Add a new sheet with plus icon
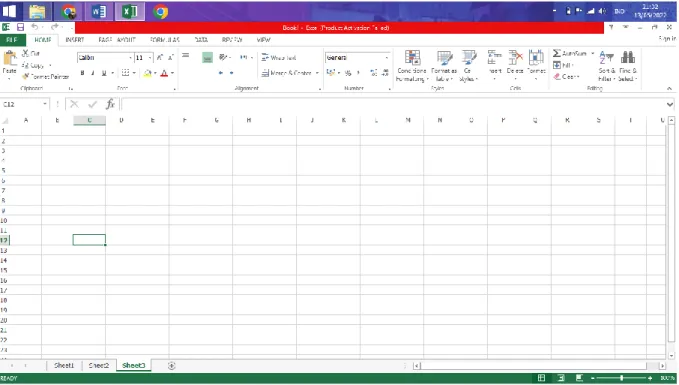This screenshot has height=385, width=679. tap(171, 366)
